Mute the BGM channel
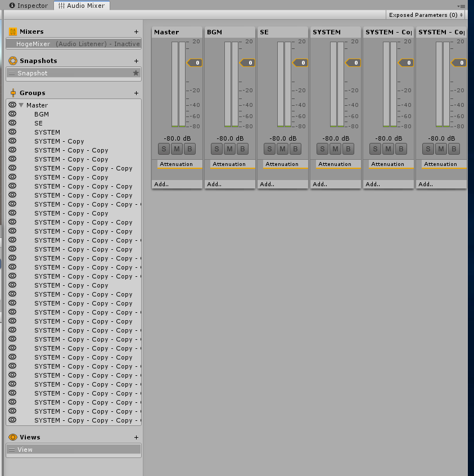The height and width of the screenshot is (476, 474). (x=229, y=149)
